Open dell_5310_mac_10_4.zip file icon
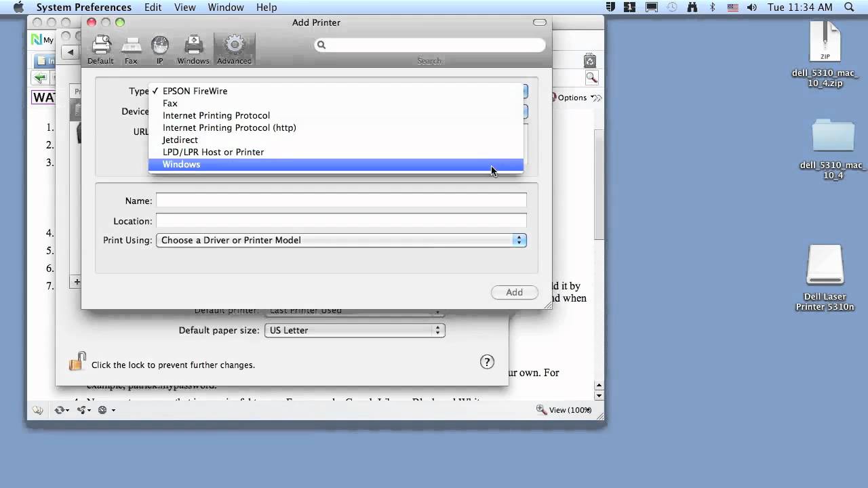Image resolution: width=868 pixels, height=488 pixels. click(825, 43)
